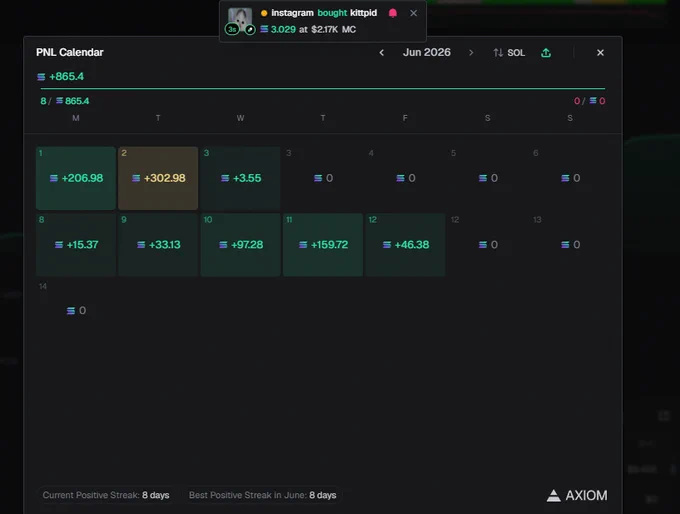
Task: Select June 1 cell showing +206.98
Action: click(76, 178)
